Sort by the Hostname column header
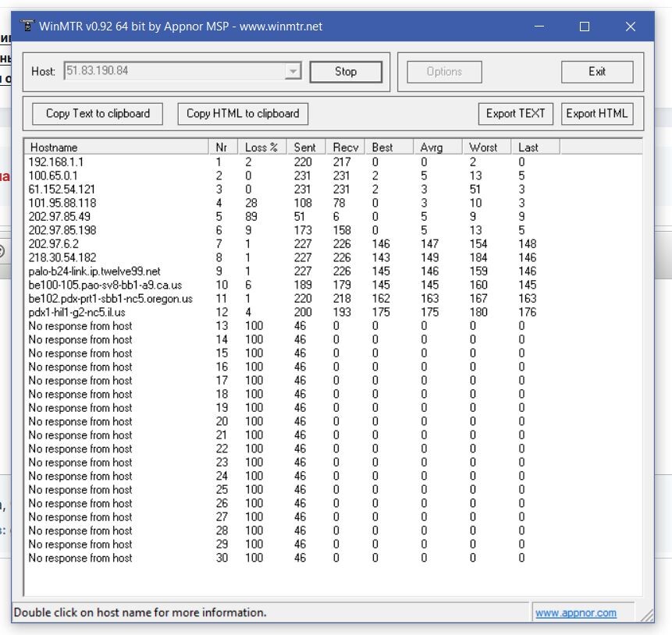This screenshot has width=672, height=635. pyautogui.click(x=117, y=147)
